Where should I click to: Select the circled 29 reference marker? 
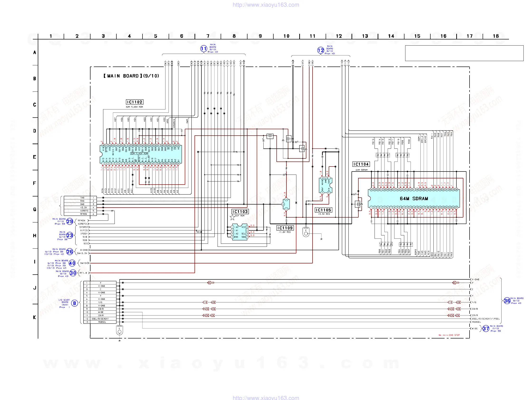tap(70, 222)
